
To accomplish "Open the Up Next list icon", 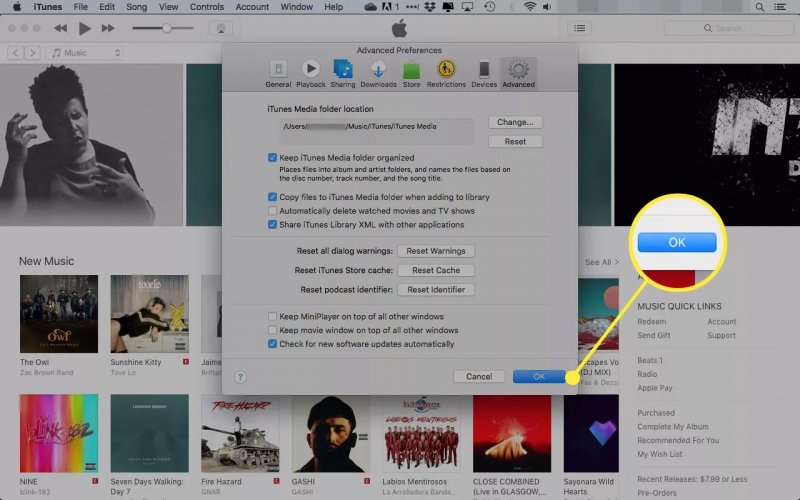I will [x=580, y=28].
